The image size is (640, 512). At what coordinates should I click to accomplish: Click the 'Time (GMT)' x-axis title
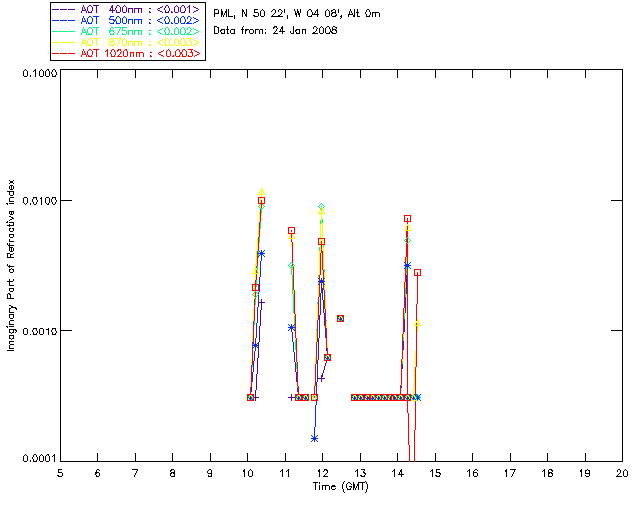point(340,487)
